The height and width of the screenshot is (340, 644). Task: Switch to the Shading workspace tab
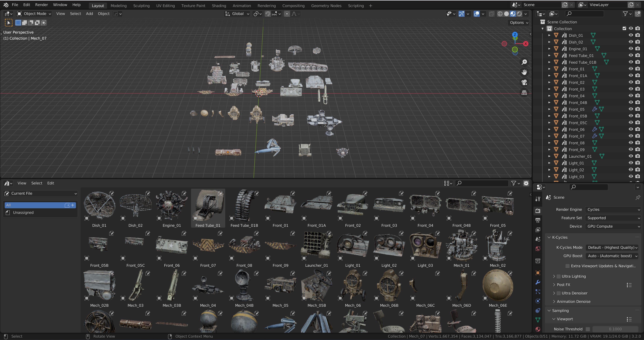[219, 6]
